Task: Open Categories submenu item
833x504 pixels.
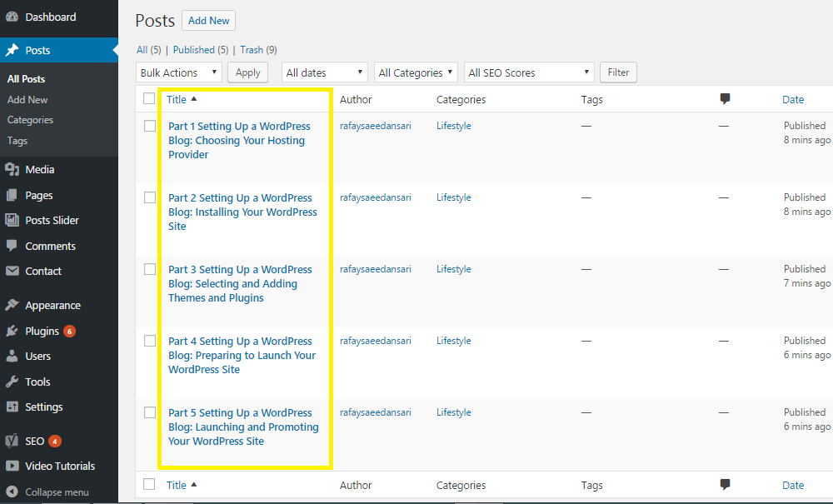Action: (x=30, y=120)
